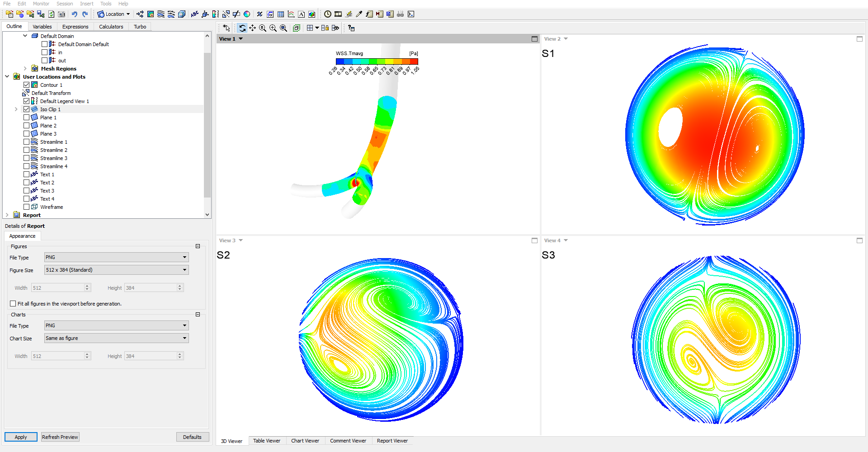Insert a Streamline from toolbar
This screenshot has height=452, width=868.
161,14
